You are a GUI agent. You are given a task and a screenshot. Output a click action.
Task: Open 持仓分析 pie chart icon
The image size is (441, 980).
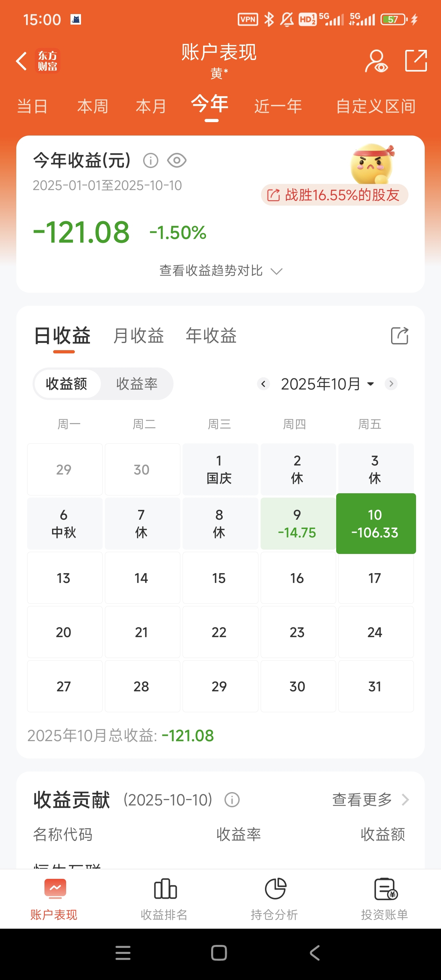(275, 899)
